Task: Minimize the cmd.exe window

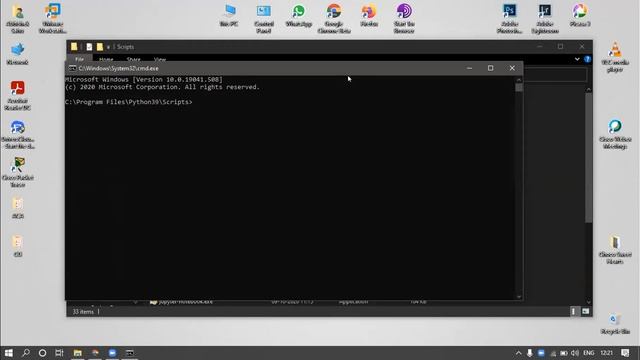Action: pyautogui.click(x=469, y=68)
